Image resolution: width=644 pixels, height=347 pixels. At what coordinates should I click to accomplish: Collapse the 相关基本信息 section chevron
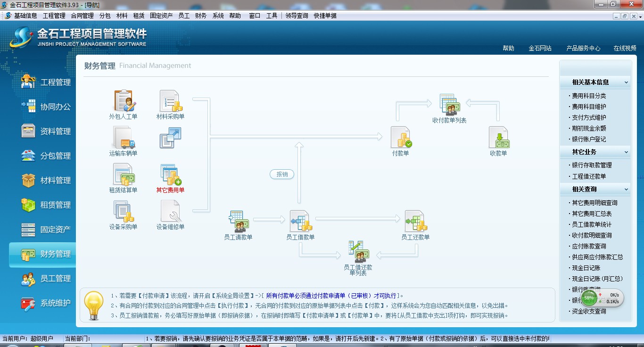pyautogui.click(x=626, y=83)
